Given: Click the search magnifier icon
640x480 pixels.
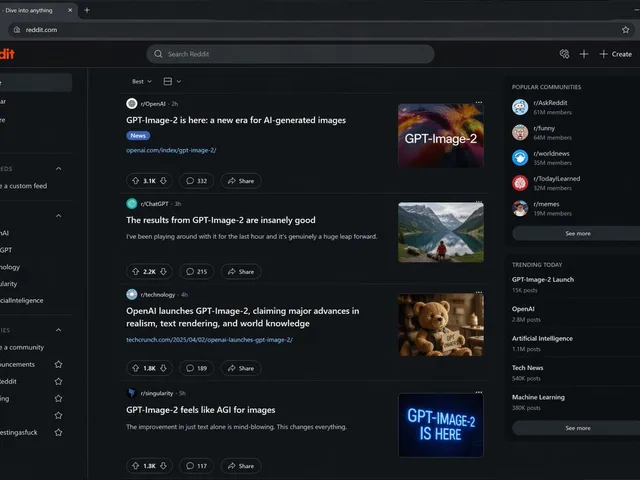Looking at the screenshot, I should pyautogui.click(x=158, y=54).
